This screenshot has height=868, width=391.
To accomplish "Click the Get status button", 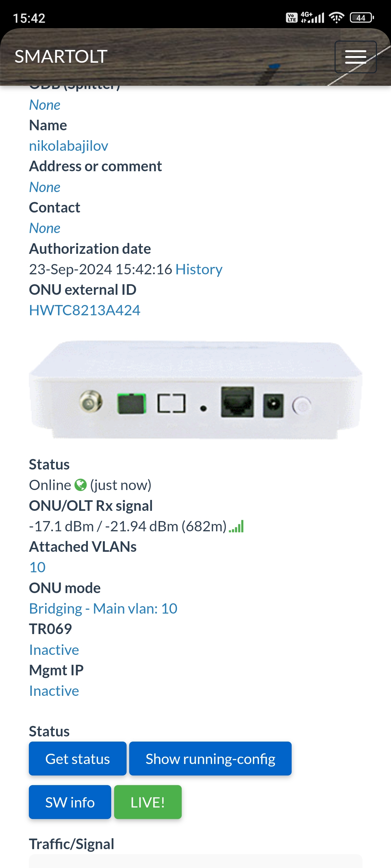I will click(78, 758).
